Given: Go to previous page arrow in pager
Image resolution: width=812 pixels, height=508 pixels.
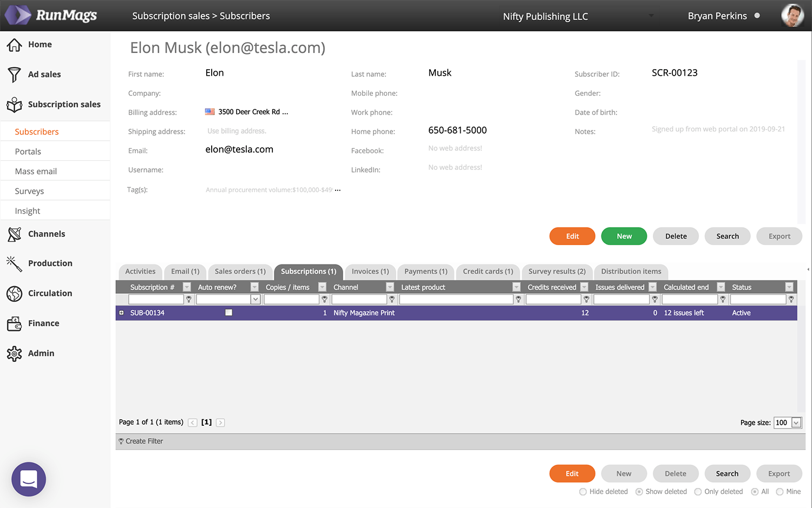Looking at the screenshot, I should [x=193, y=423].
